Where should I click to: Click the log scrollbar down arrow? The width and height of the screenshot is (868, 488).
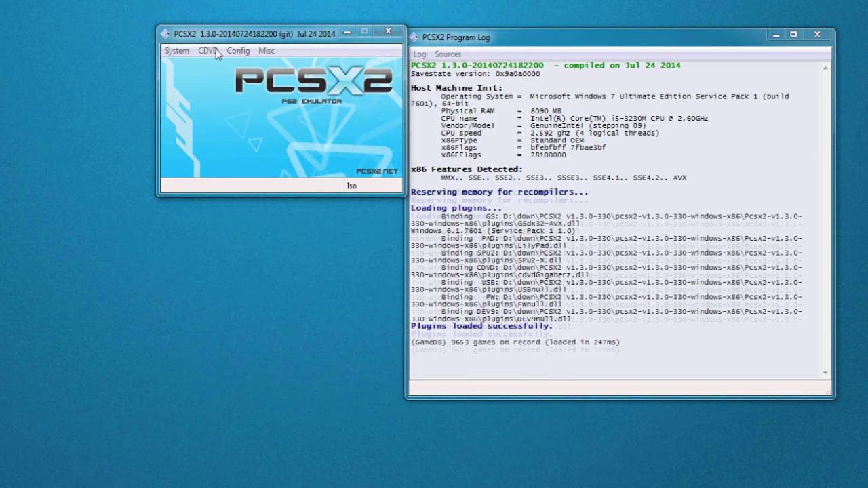(825, 372)
